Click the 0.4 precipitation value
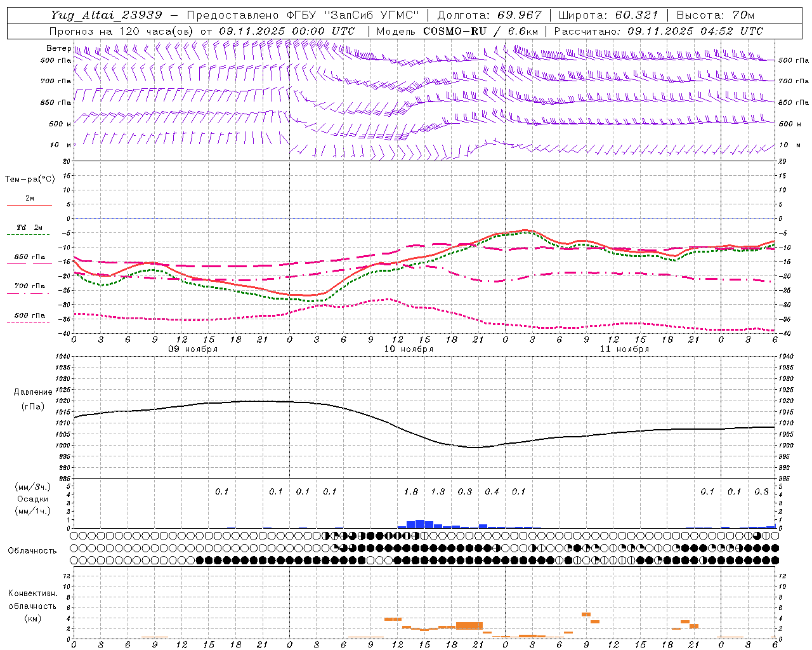 492,492
